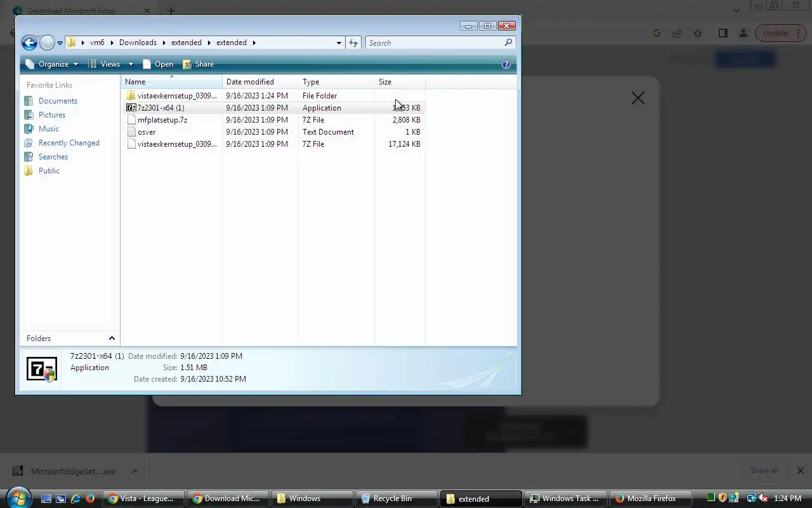Click the muted volume tray icon

coord(763,498)
